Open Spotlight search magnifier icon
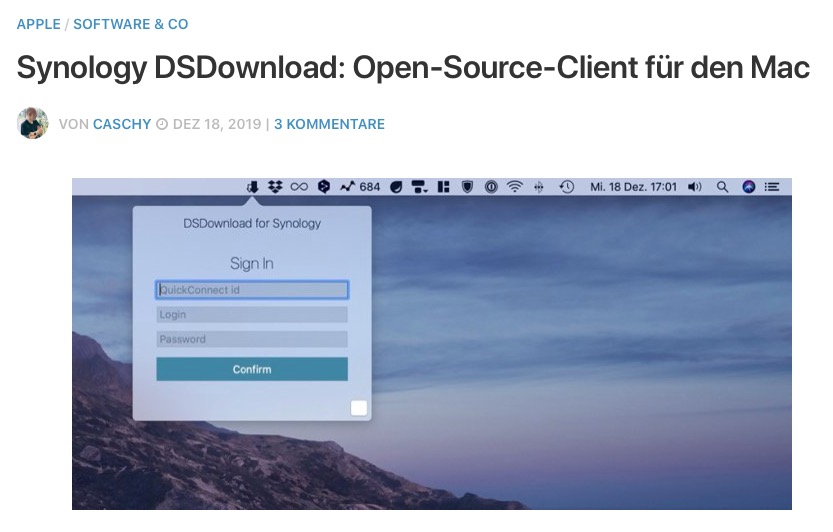 (722, 187)
